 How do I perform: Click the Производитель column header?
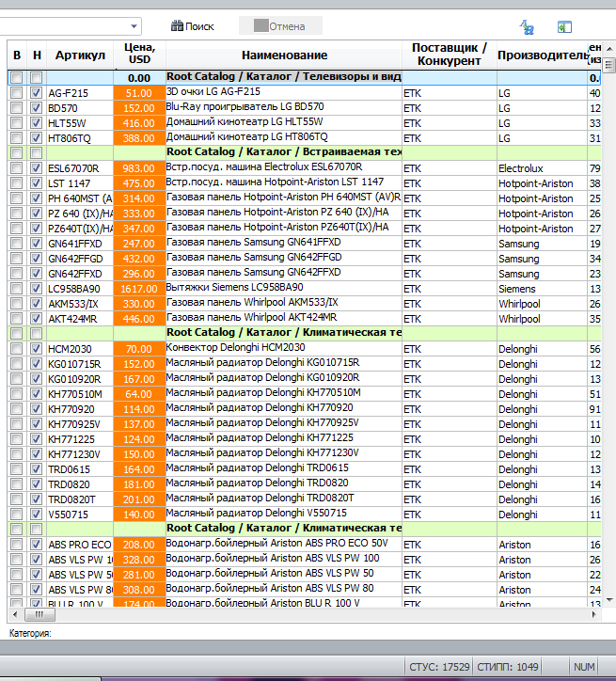coord(543,55)
